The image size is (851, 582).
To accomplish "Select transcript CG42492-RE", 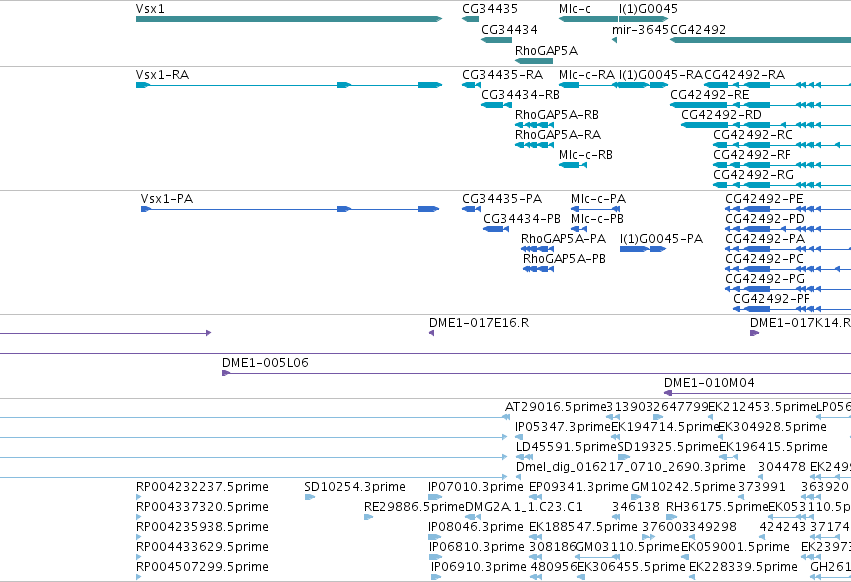I will click(x=760, y=105).
